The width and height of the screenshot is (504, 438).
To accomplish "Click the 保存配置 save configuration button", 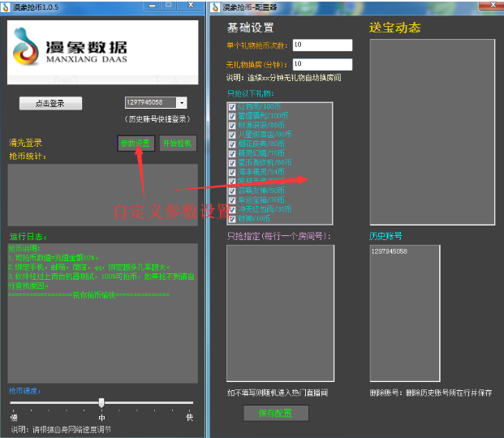I will [x=276, y=413].
